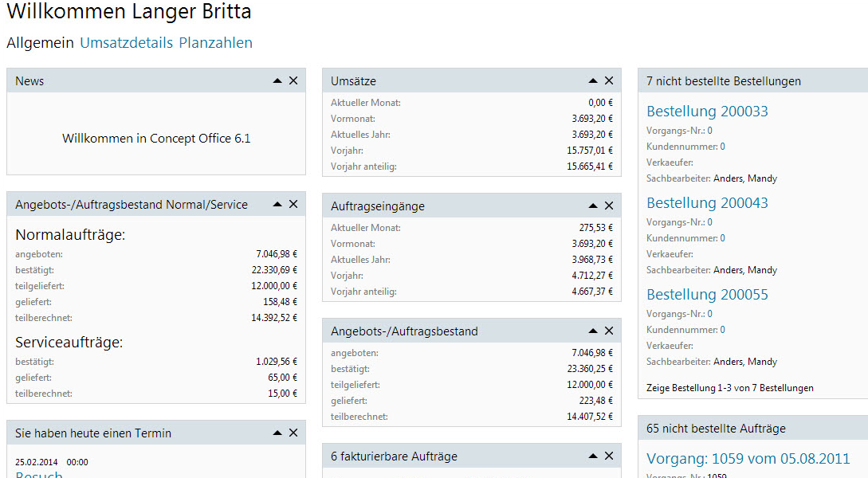Collapse the Auftragseingänge widget
Viewport: 868px width, 478px height.
tap(593, 206)
